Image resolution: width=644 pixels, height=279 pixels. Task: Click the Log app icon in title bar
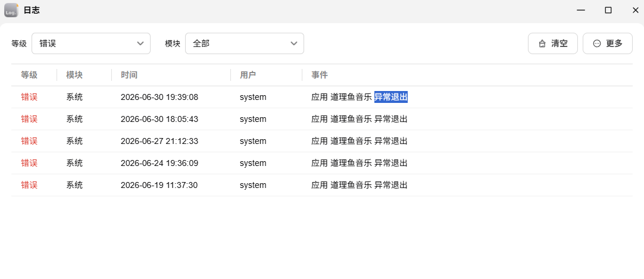tap(11, 10)
